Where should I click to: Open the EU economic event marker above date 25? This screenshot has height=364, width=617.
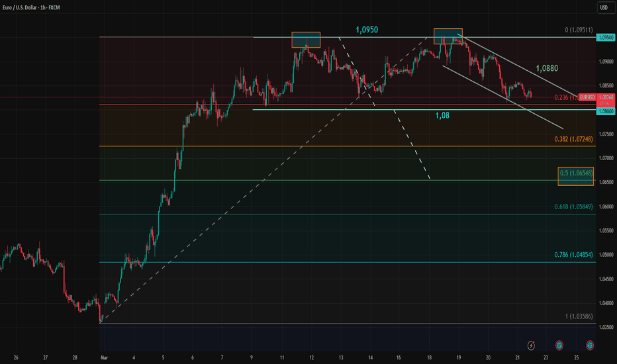point(589,345)
